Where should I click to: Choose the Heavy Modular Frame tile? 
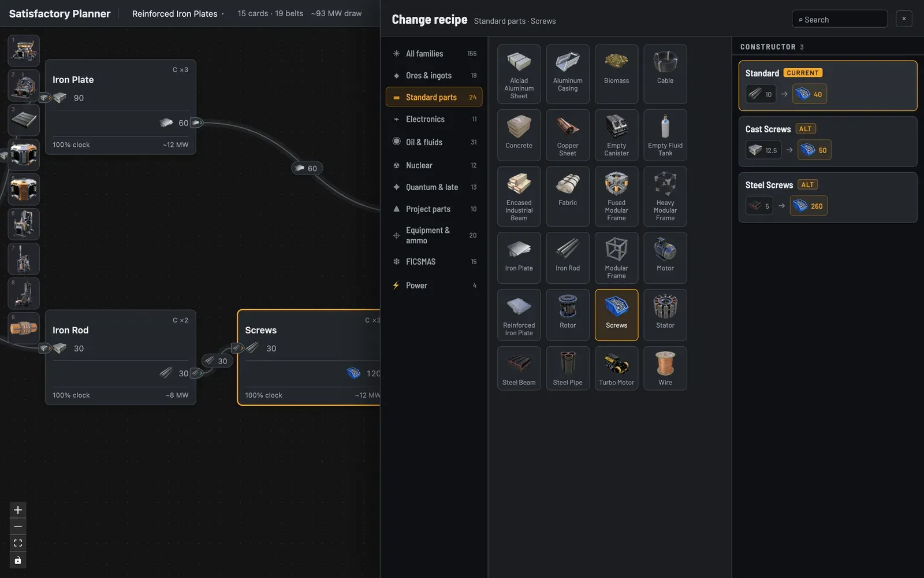coord(665,197)
